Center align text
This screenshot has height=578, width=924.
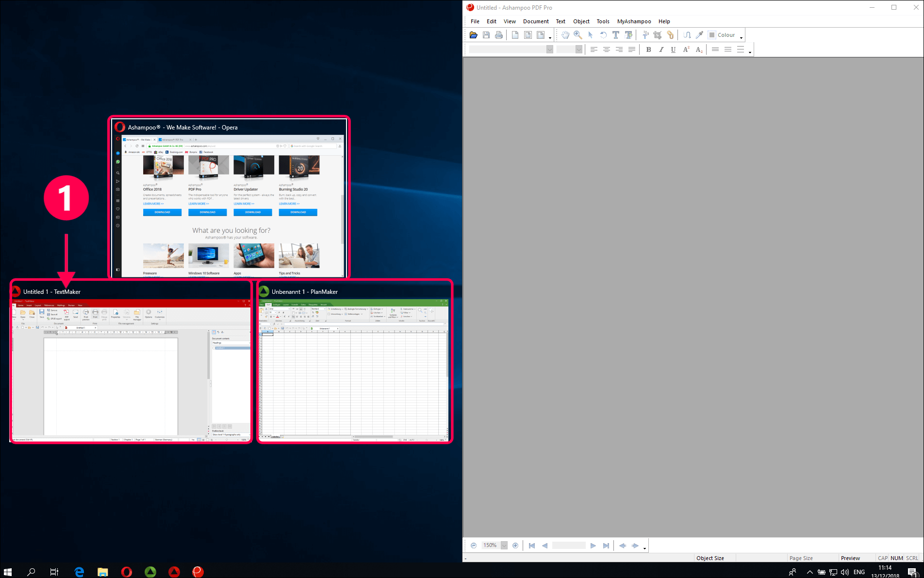pos(606,49)
